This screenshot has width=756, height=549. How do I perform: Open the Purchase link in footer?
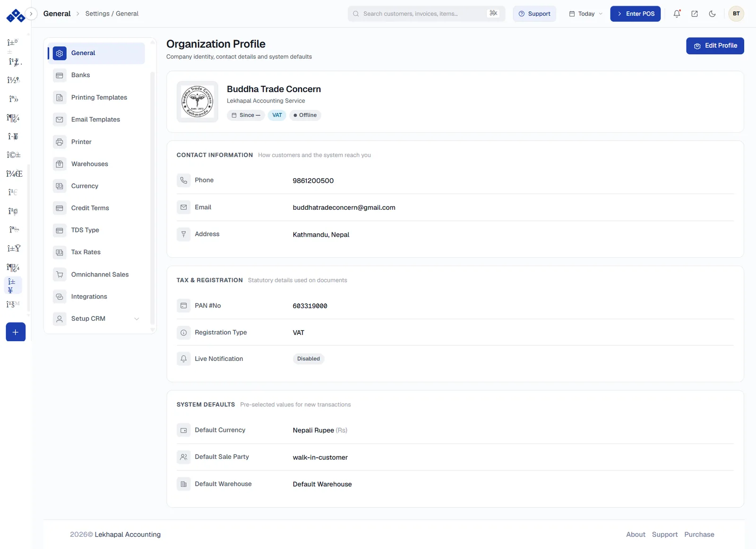point(699,534)
